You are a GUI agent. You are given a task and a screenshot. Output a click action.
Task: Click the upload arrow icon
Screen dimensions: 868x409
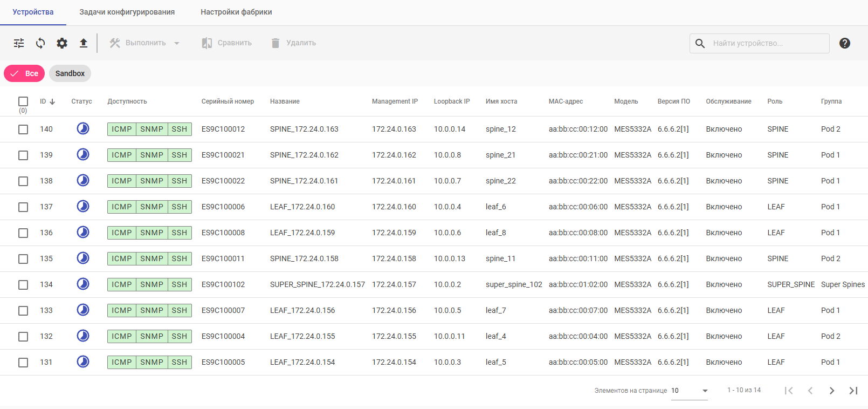[84, 43]
